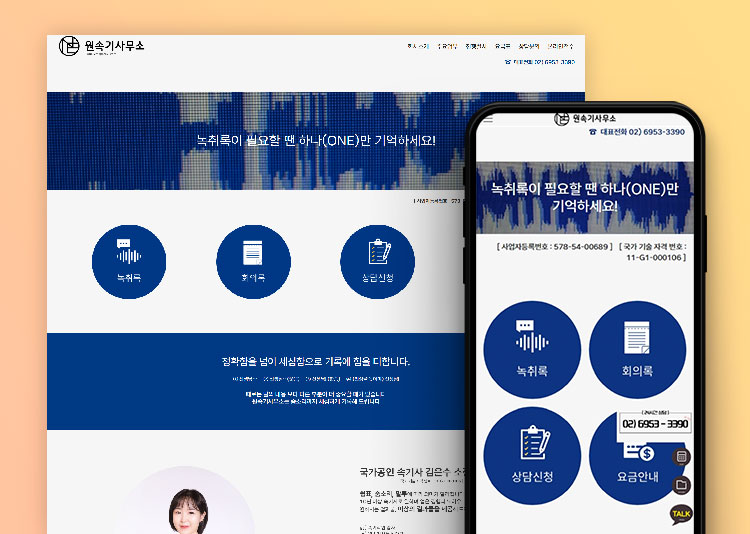Tap 사업자등록번호 : 578-54-00689 text on phone
Viewport: 750px width, 534px height.
[x=554, y=247]
